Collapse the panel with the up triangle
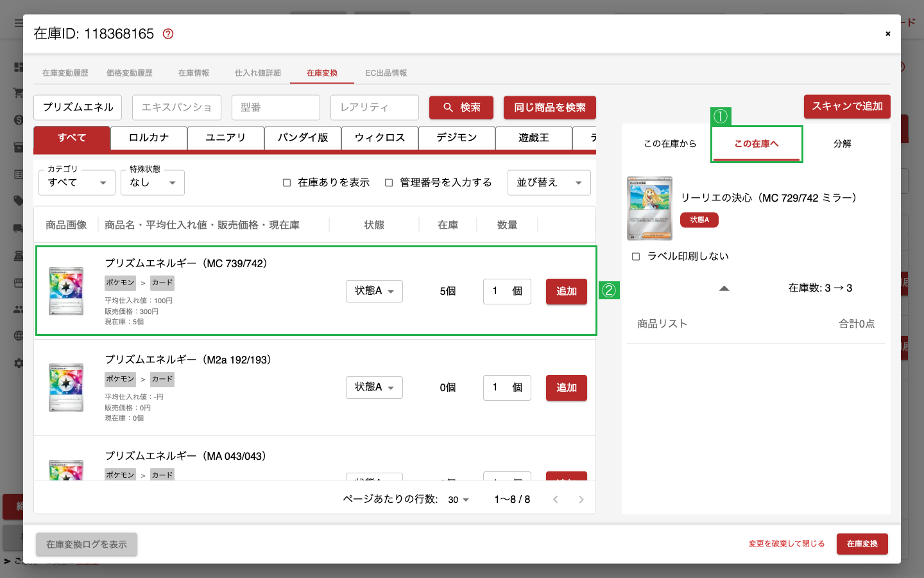The height and width of the screenshot is (578, 924). point(724,288)
